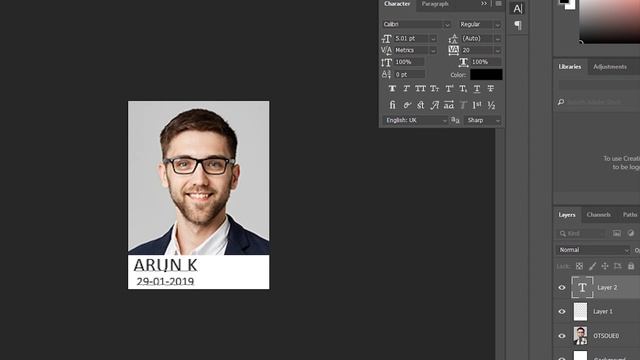Click the layer Kind filter field
Image resolution: width=640 pixels, height=360 pixels.
tap(581, 233)
